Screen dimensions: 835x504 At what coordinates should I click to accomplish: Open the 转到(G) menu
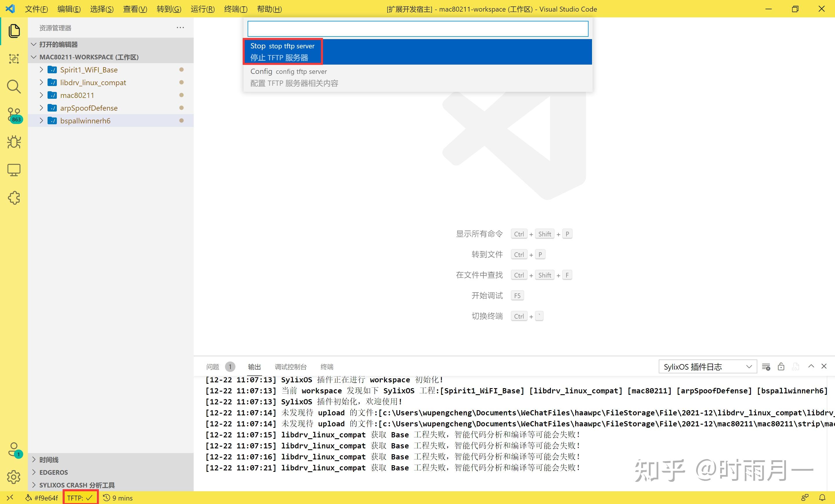[169, 9]
